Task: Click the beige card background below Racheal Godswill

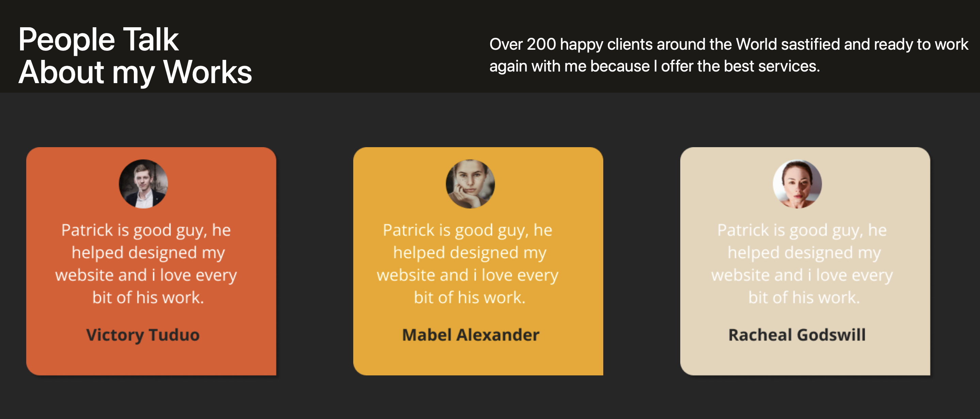Action: [x=805, y=360]
